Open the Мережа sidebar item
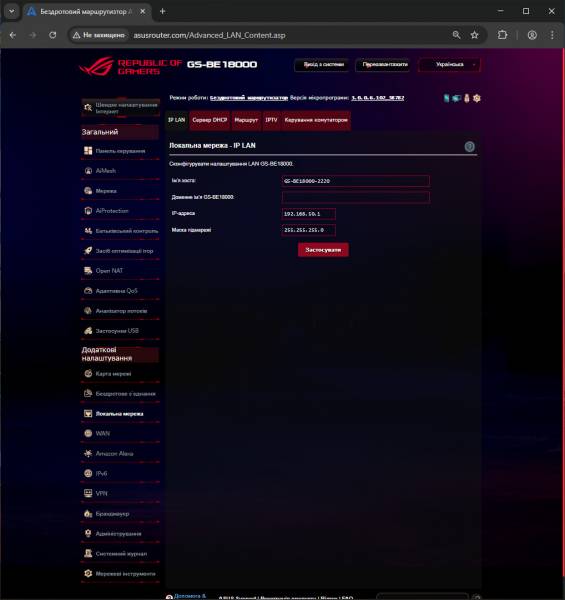The image size is (565, 600). click(x=120, y=191)
